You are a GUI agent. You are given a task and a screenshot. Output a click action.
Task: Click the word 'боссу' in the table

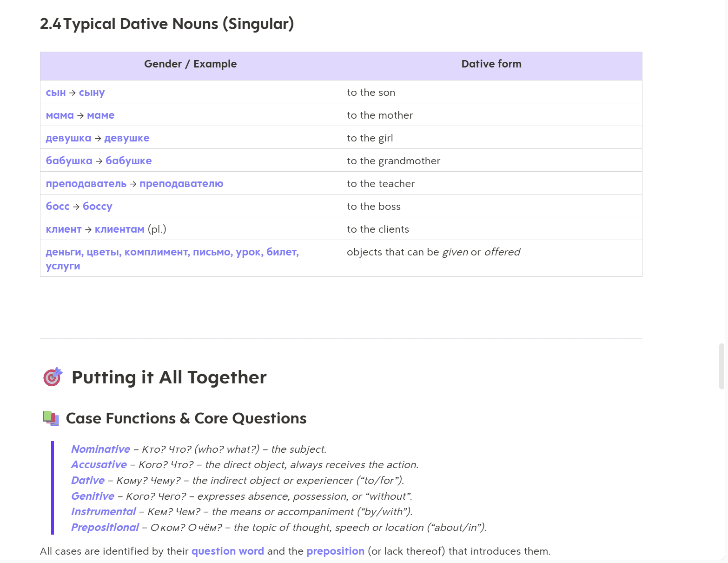(97, 207)
